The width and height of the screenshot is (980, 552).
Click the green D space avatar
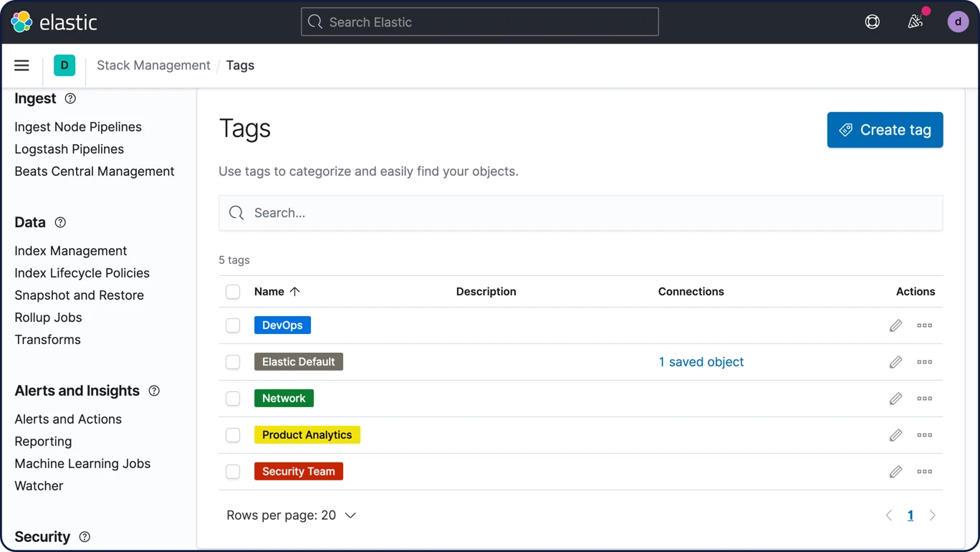pyautogui.click(x=64, y=65)
